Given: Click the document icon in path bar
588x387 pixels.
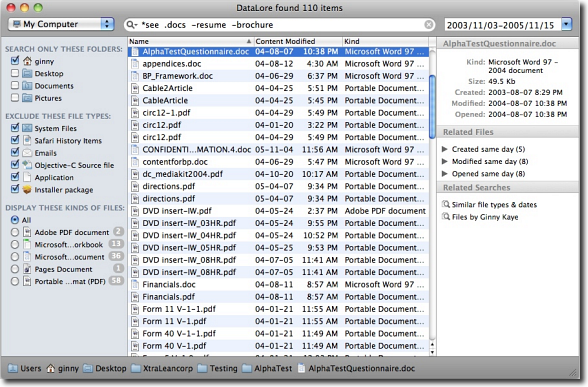Looking at the screenshot, I should tap(301, 368).
